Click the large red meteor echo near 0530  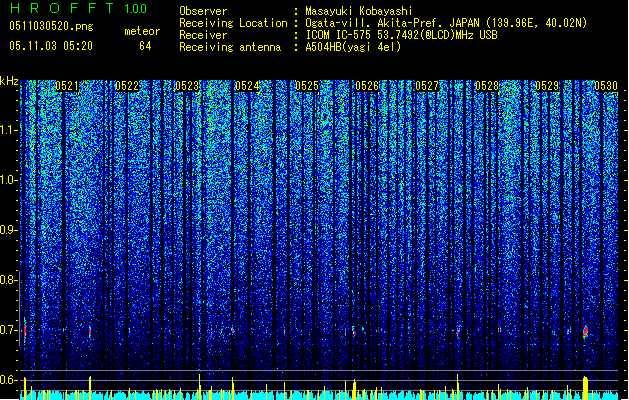click(x=586, y=331)
